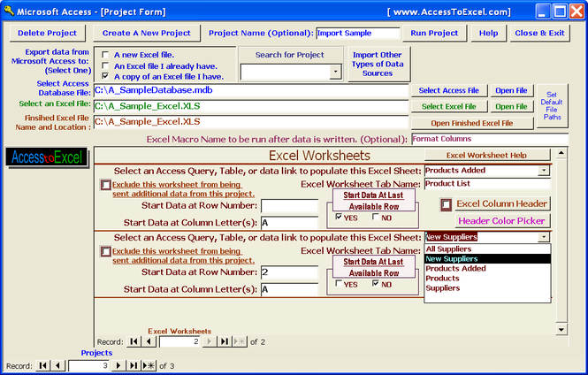Click the Excel Column Header button
588x375 pixels.
coord(501,203)
